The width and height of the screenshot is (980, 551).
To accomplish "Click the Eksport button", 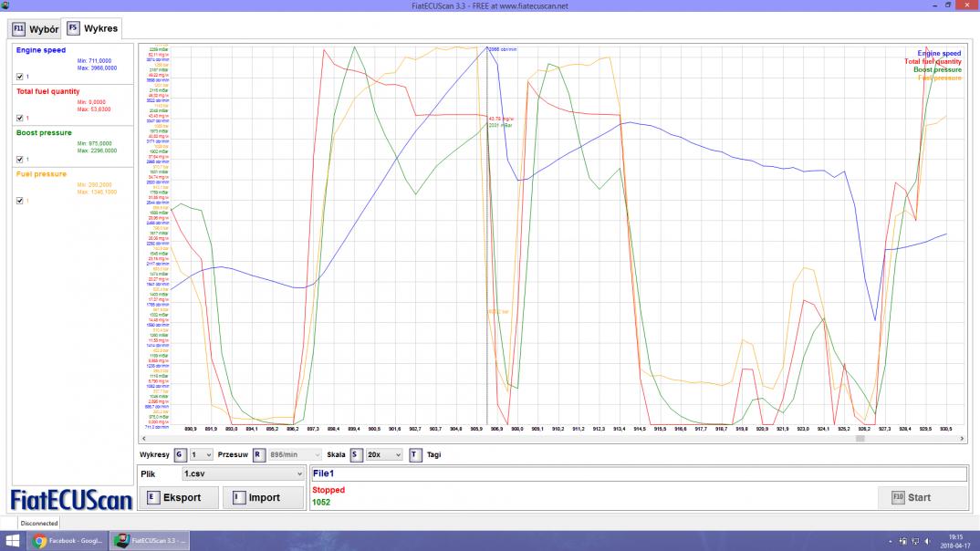I will point(181,497).
